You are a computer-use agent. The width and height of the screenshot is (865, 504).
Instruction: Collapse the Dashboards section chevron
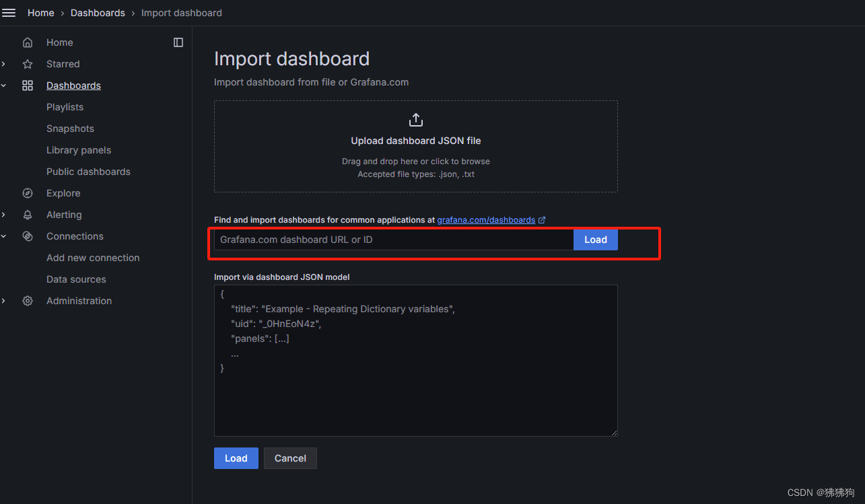coord(4,85)
